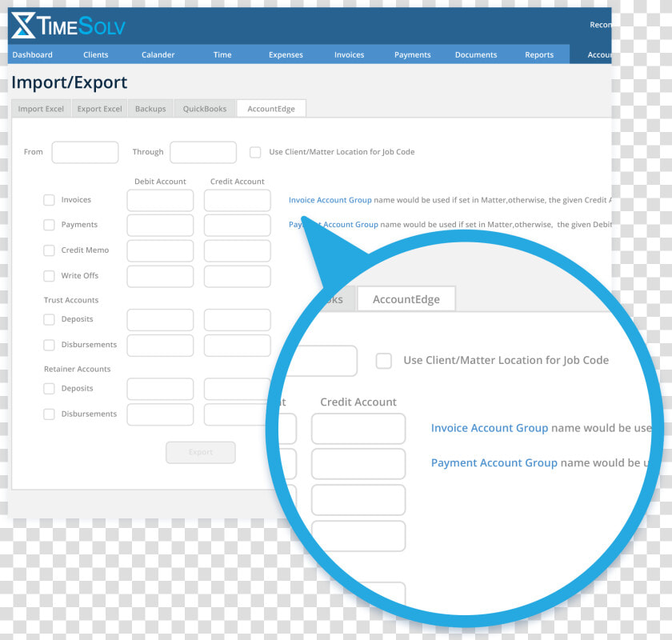
Task: Open the Dashboard menu item
Action: pyautogui.click(x=33, y=55)
